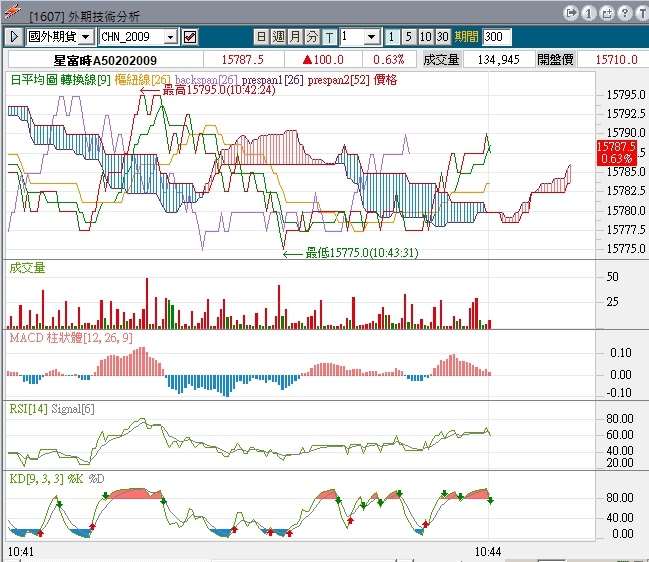Click the red lightning app logo icon
Image resolution: width=649 pixels, height=562 pixels.
13,12
